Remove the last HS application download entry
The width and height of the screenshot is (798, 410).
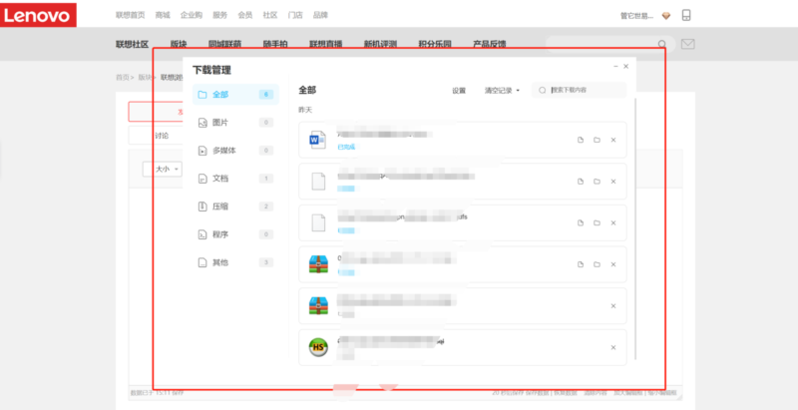pos(613,347)
